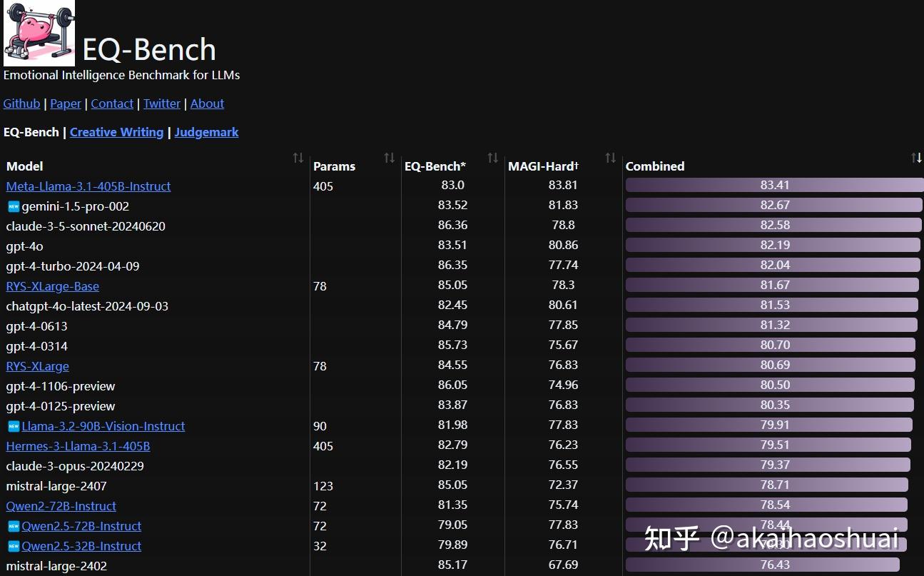Sort by MAGI-Hard score using sort arrows
The width and height of the screenshot is (924, 576).
pos(610,158)
